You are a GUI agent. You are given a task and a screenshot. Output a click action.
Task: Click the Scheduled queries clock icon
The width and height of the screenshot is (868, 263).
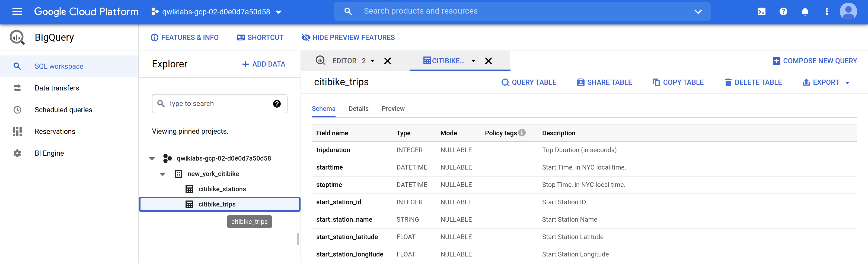(x=17, y=110)
